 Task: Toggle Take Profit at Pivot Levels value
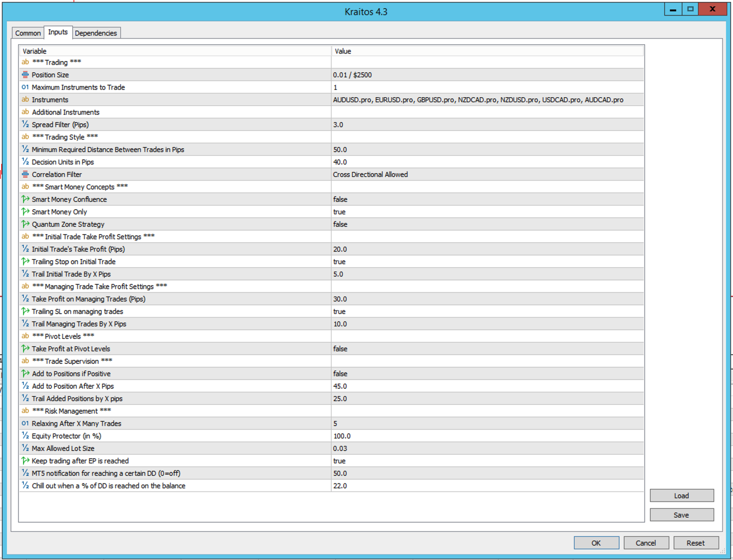(x=340, y=349)
